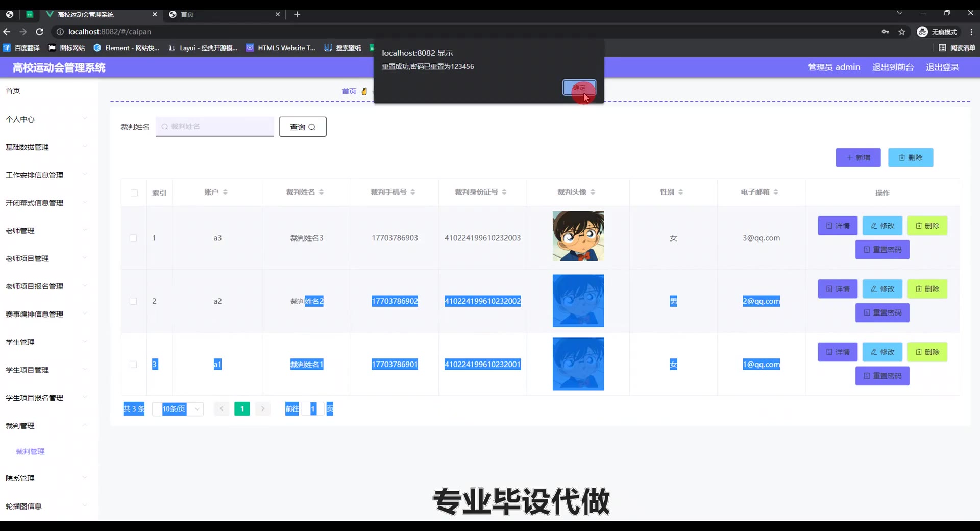980x531 pixels.
Task: Open the 无痕模式 incognito profile icon
Action: 937,32
